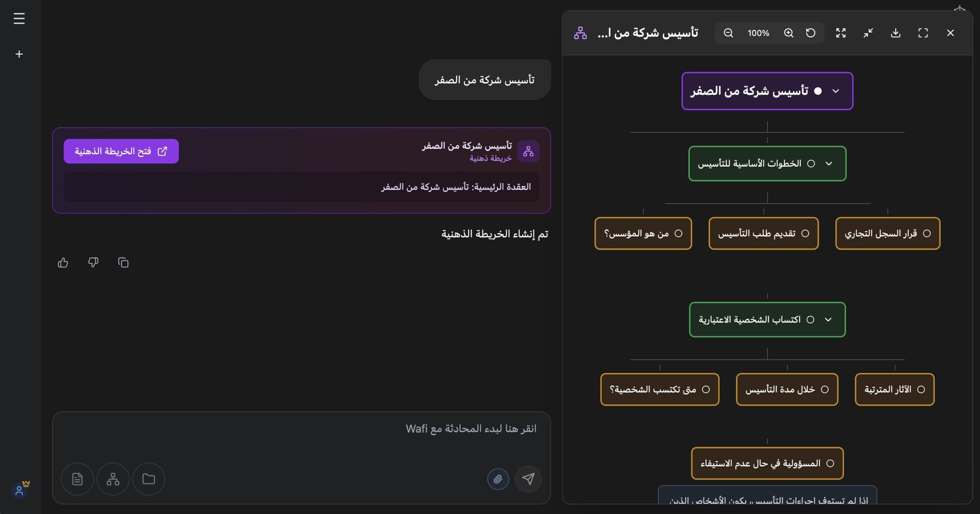Viewport: 980px width, 514px height.
Task: Zoom out the mind map
Action: coord(728,33)
